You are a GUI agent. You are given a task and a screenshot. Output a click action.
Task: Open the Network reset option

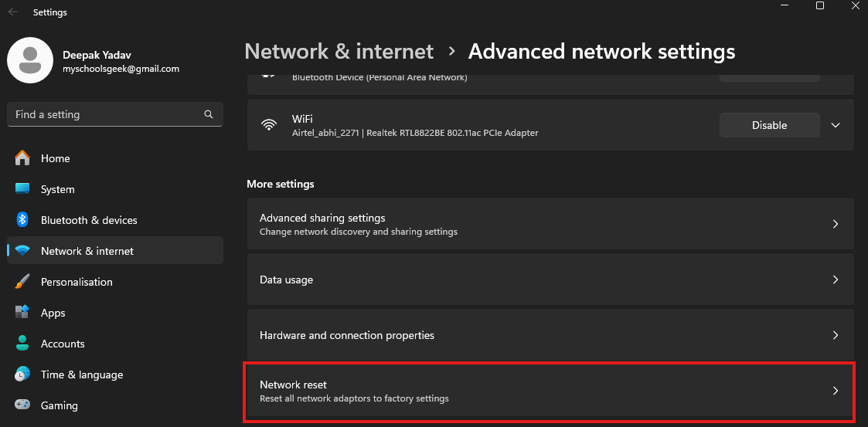pos(549,391)
